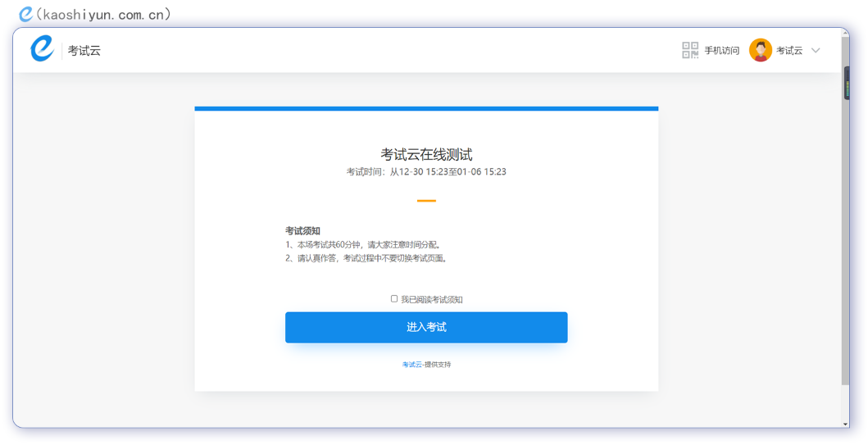Click the kaoshiyun.com.cn URL text

103,14
